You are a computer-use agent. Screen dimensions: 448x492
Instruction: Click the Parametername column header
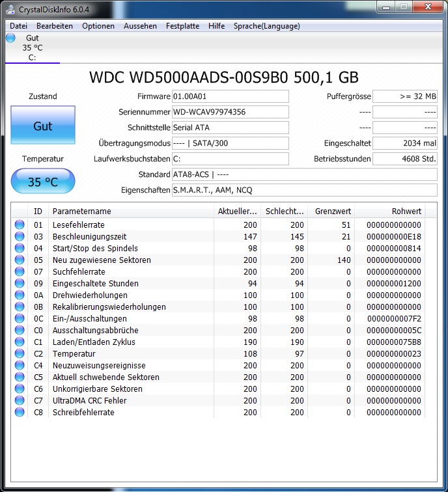click(132, 211)
